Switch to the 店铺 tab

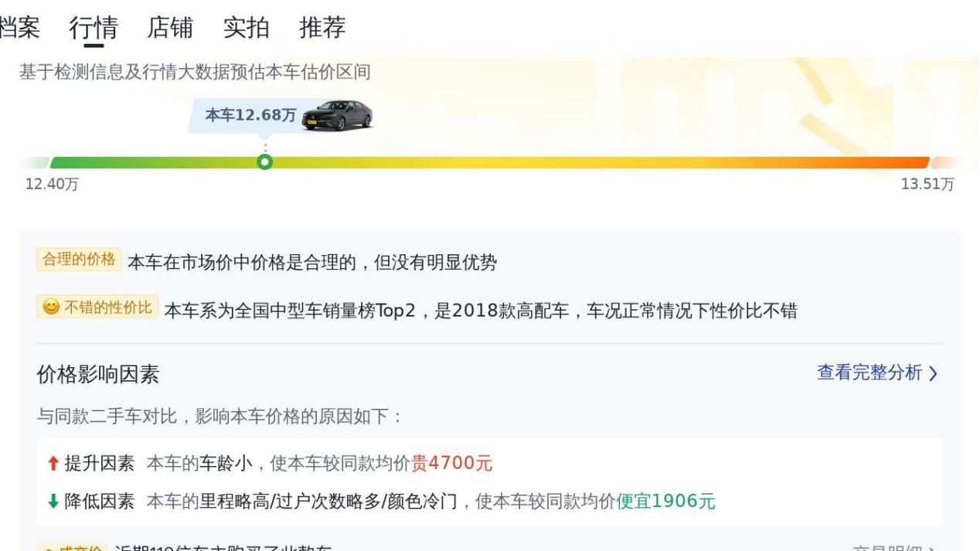(170, 28)
